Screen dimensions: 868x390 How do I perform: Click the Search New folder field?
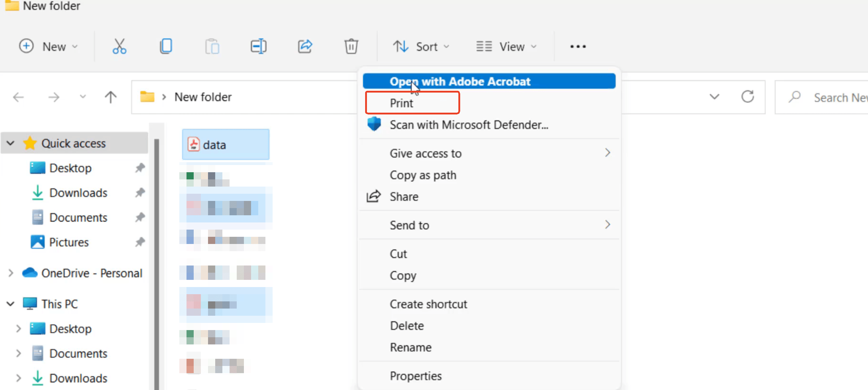[x=821, y=97]
